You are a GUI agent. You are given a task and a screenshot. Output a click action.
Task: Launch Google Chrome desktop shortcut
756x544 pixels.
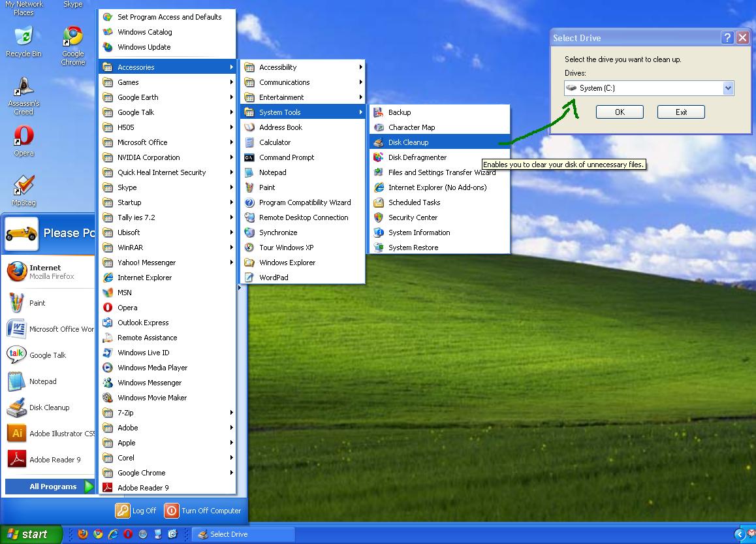click(73, 45)
